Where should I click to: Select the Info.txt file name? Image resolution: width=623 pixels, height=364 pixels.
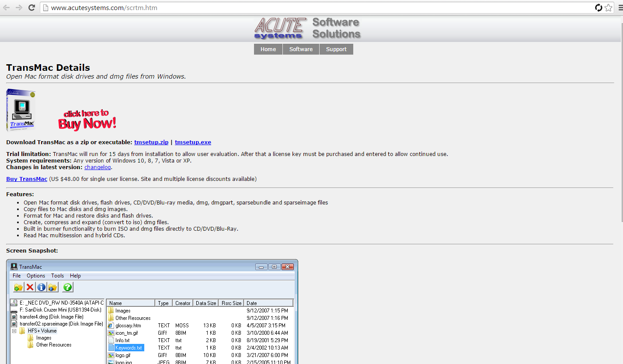coord(122,340)
